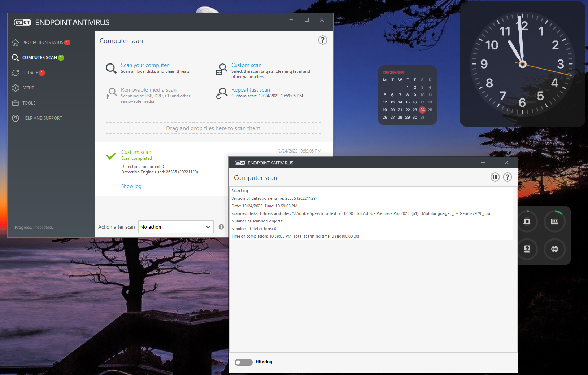
Task: Click disk monitor widget icon
Action: tap(527, 249)
